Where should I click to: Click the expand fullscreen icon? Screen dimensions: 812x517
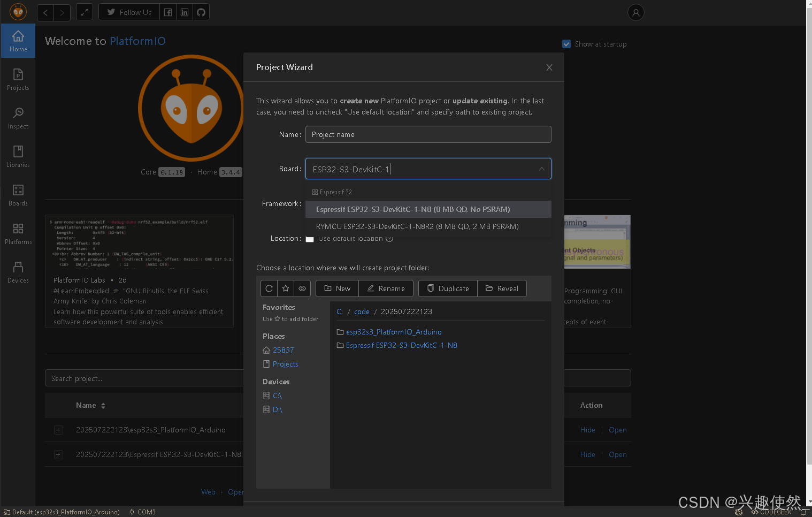[85, 12]
